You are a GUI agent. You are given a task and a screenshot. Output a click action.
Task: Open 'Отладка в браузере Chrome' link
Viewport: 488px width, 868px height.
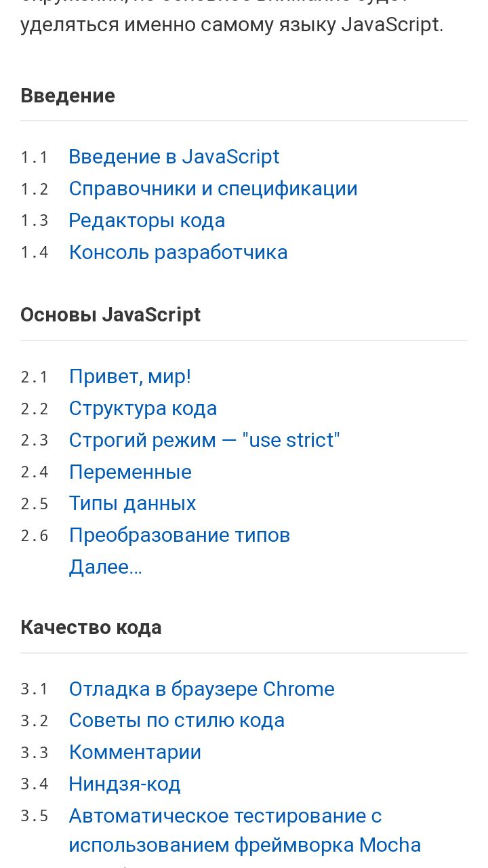(202, 689)
